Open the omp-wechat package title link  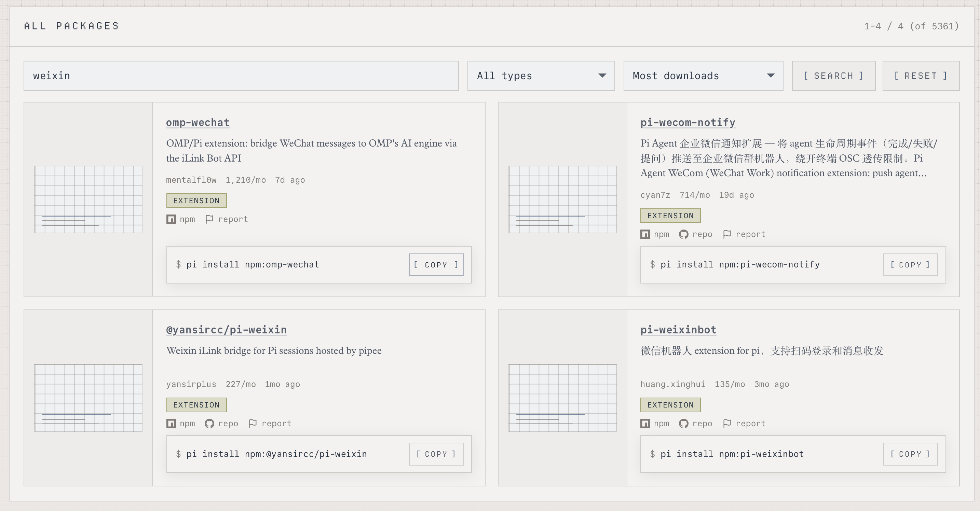(198, 122)
